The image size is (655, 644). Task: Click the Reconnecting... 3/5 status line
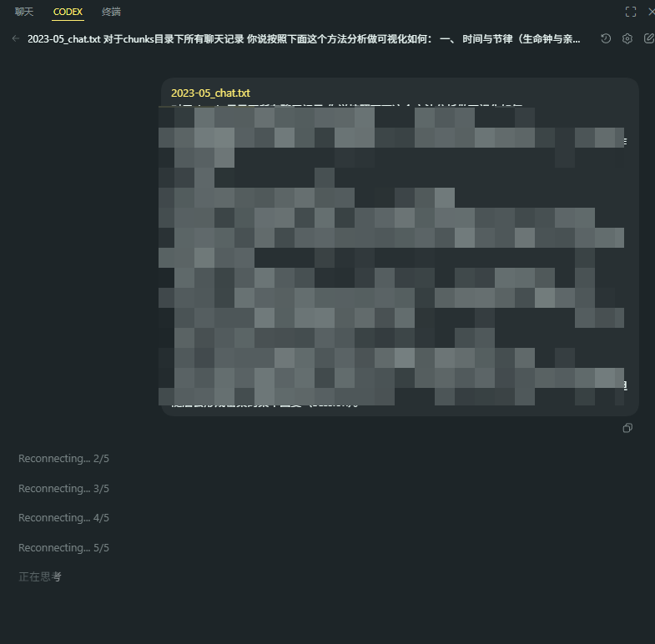[63, 489]
